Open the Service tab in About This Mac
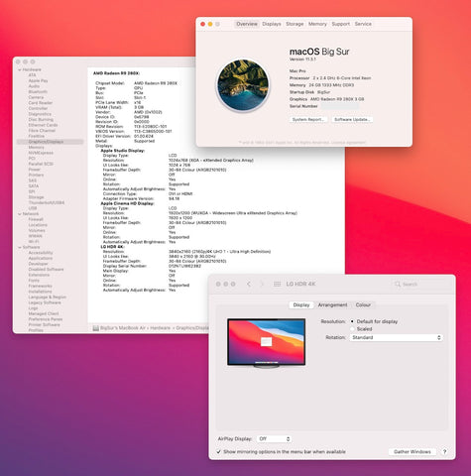 (363, 24)
